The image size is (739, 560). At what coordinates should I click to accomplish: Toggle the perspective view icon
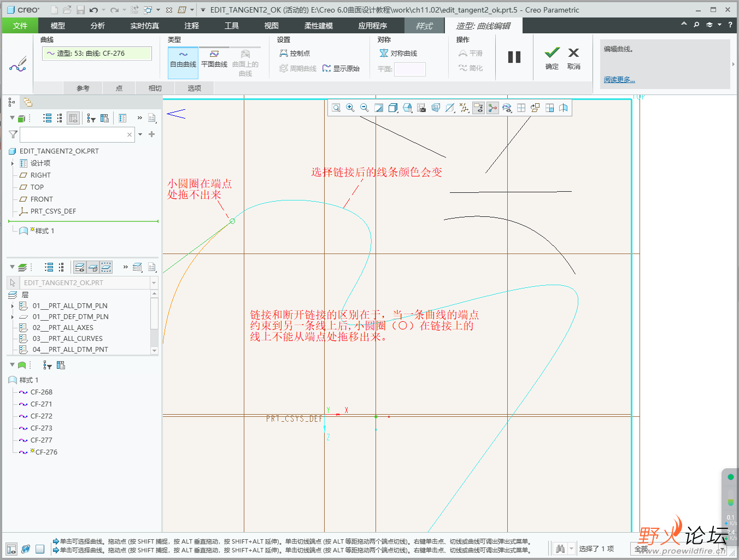tap(436, 108)
